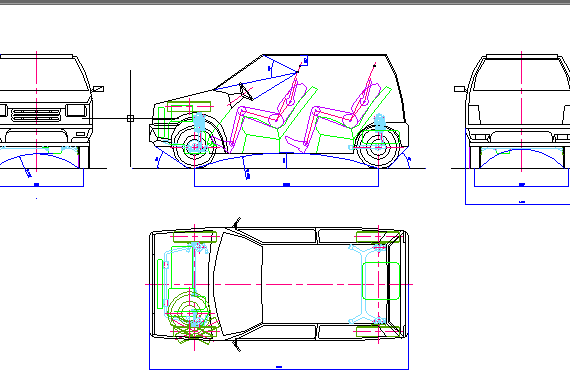Image resolution: width=570 pixels, height=392 pixels.
Task: Click the crosshair pickbox square near the front bumper
Action: point(131,118)
